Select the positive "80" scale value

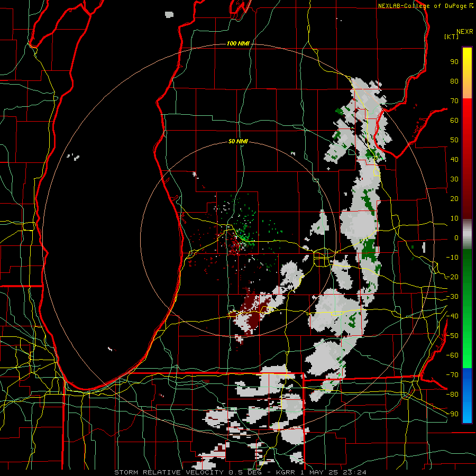[454, 81]
